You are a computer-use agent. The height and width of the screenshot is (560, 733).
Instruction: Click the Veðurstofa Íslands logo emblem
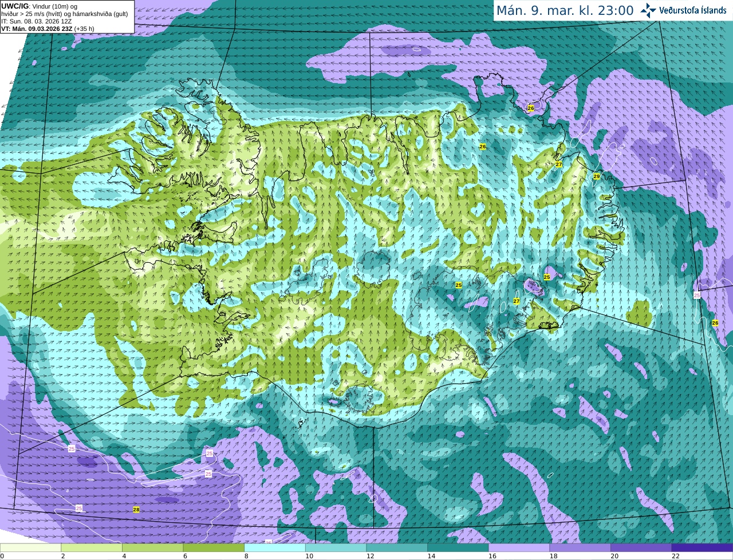point(648,10)
